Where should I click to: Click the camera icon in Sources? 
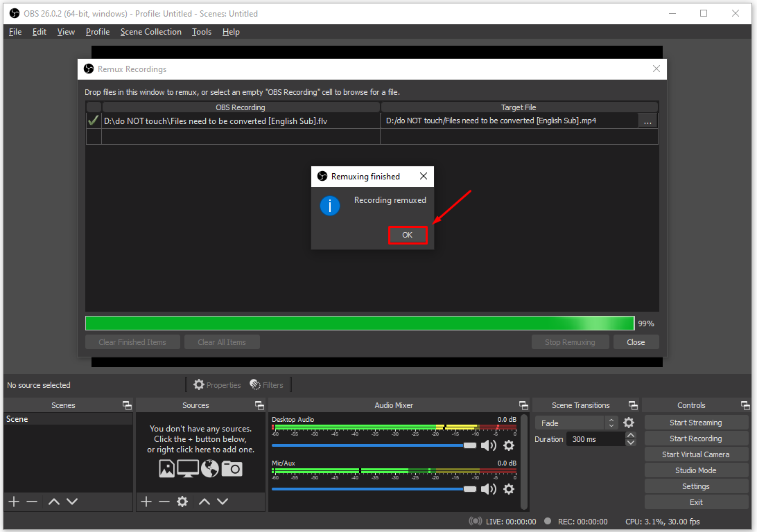pos(232,469)
